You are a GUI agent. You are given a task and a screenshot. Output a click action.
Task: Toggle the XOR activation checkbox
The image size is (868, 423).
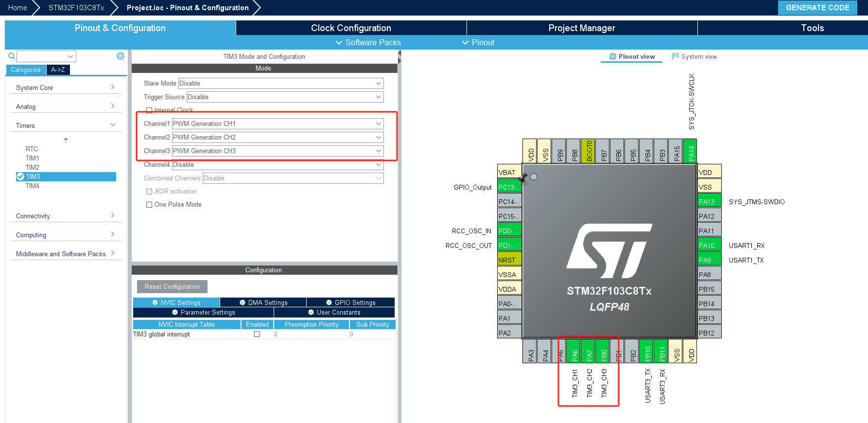point(149,192)
